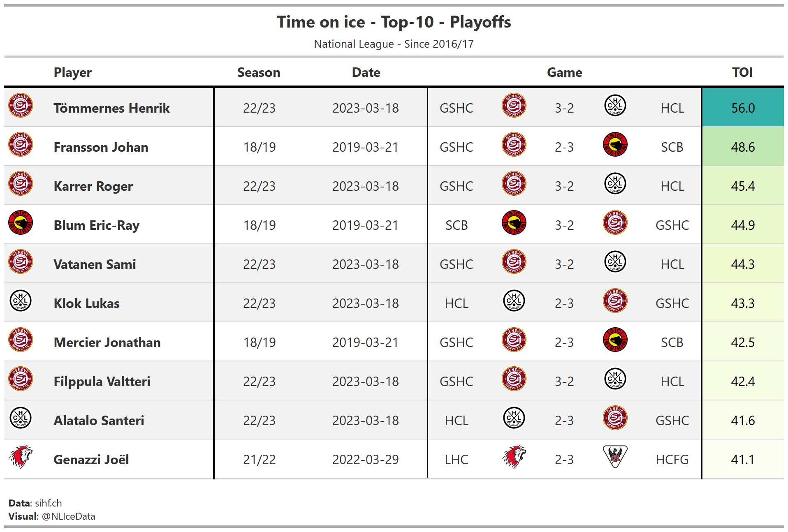Click the Genève-Servette opponent logo in Klok Lukas row
This screenshot has height=532, width=788.
(x=615, y=301)
